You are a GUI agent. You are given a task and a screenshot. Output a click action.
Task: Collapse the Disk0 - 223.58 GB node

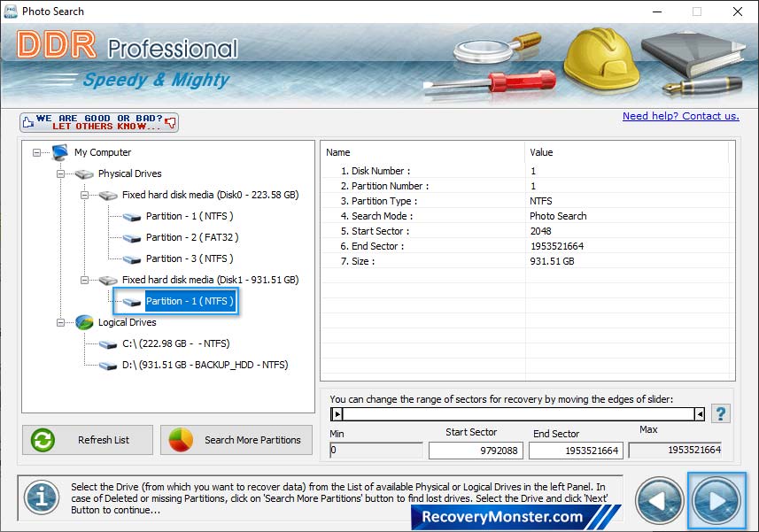[x=84, y=195]
